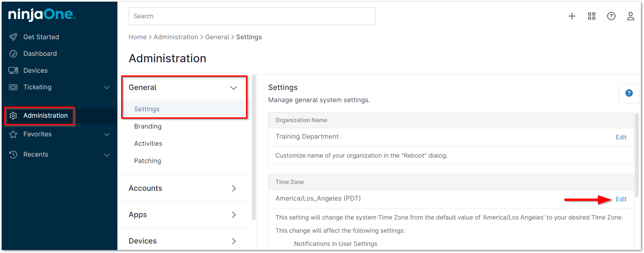The image size is (644, 253).
Task: Collapse the General section
Action: pos(233,88)
